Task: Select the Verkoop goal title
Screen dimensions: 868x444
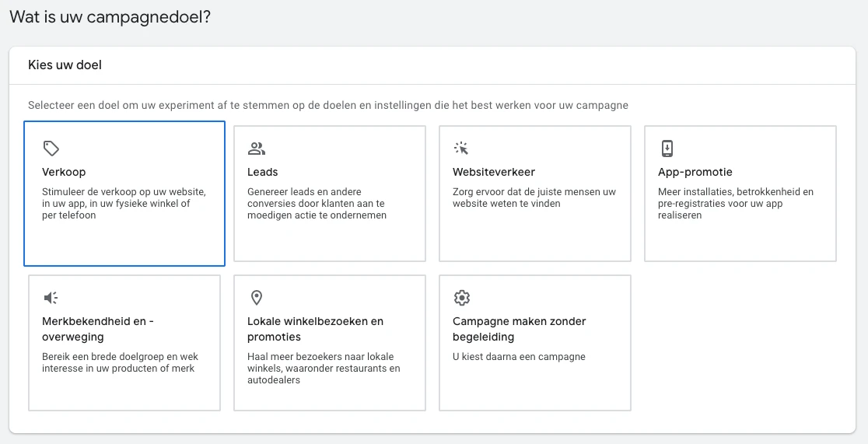Action: 64,172
